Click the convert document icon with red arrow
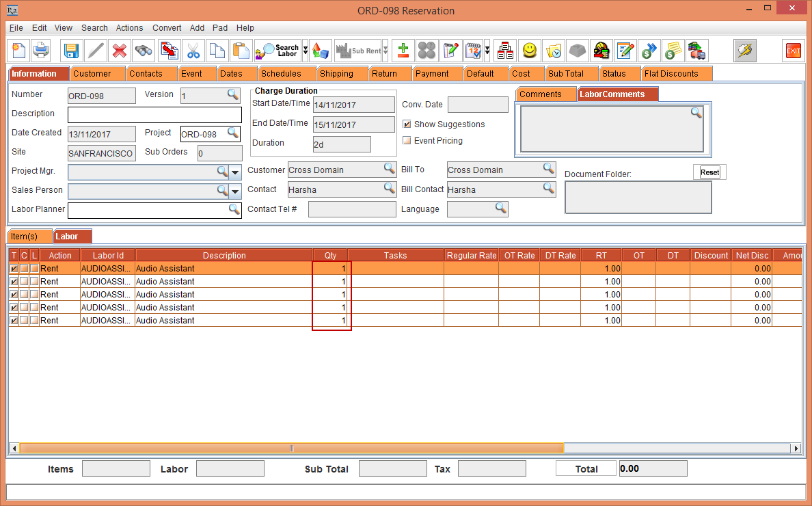The width and height of the screenshot is (812, 506). tap(170, 51)
